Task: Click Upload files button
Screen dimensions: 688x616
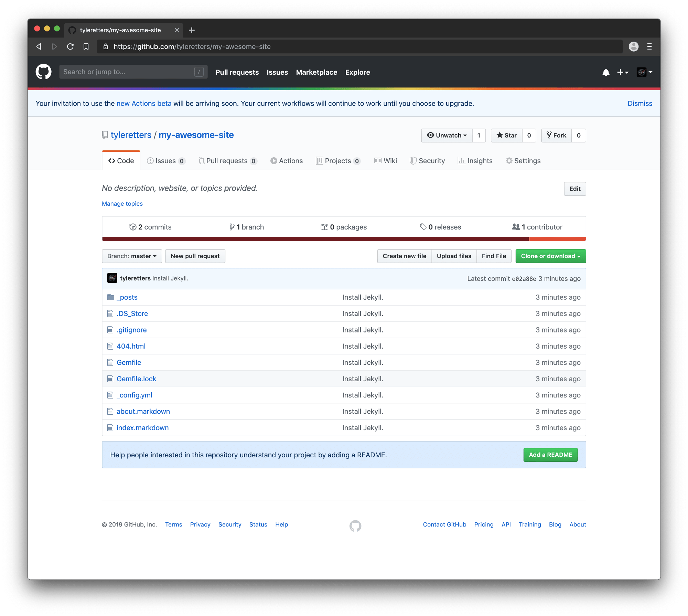Action: click(454, 256)
